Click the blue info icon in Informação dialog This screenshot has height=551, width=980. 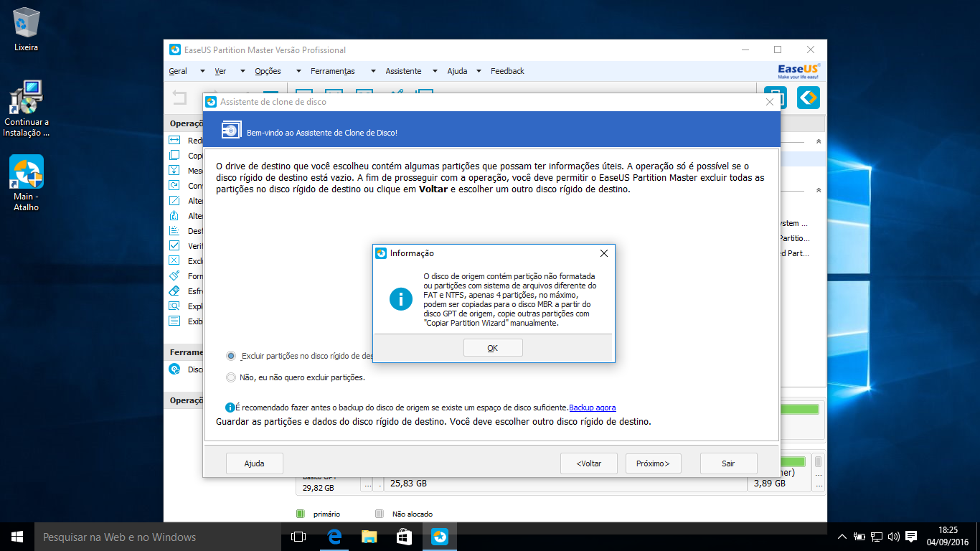[x=401, y=298]
